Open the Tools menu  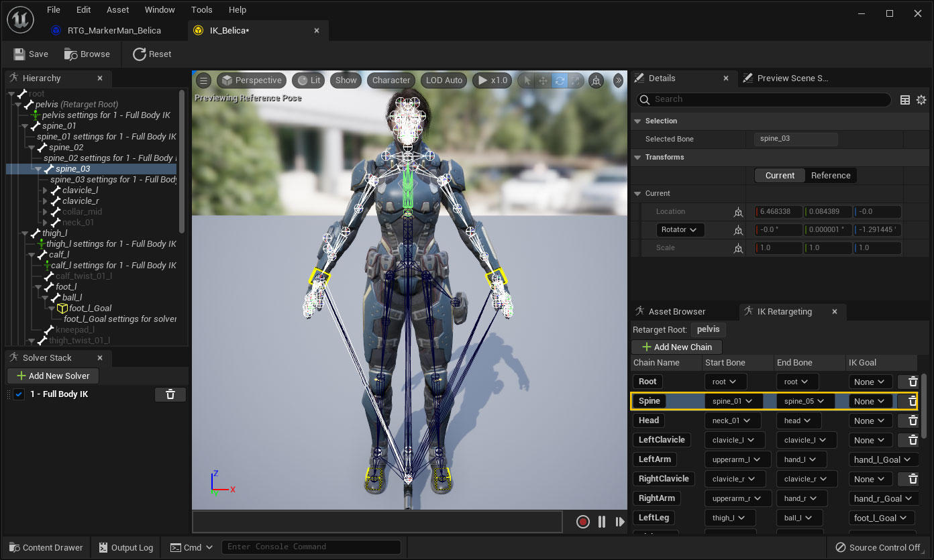click(x=201, y=9)
